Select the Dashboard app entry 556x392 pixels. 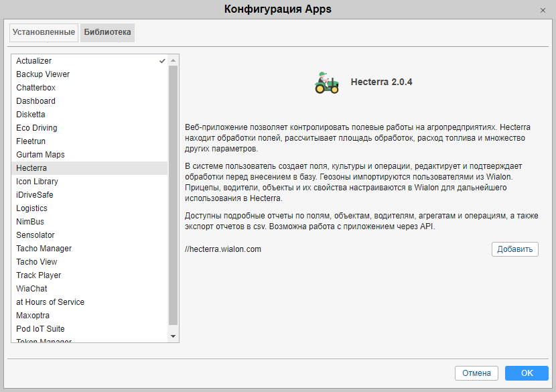89,101
